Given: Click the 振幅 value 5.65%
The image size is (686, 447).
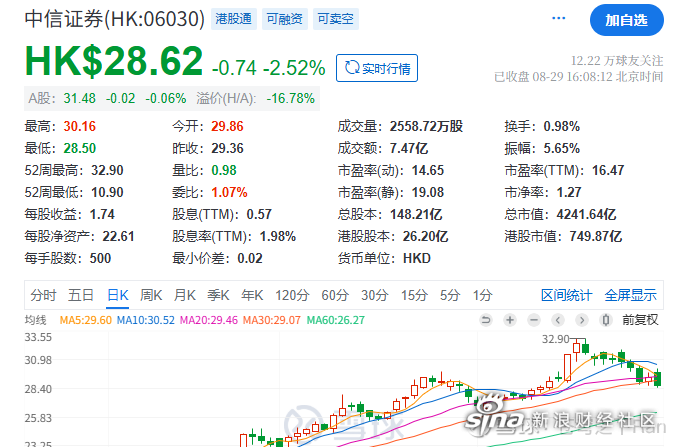Looking at the screenshot, I should coord(561,148).
